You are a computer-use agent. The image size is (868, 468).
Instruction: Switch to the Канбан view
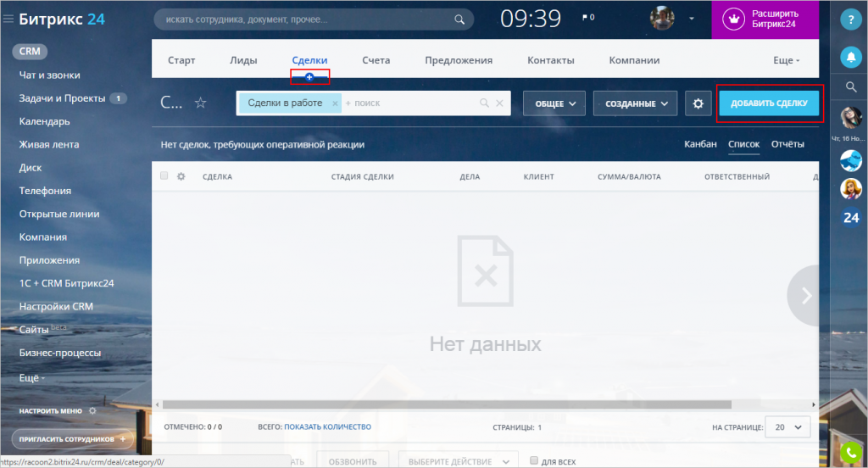coord(700,144)
